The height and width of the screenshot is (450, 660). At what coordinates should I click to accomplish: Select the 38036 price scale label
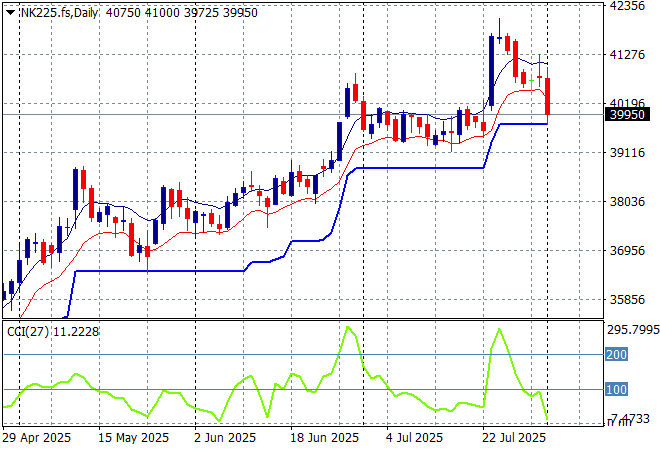click(627, 202)
